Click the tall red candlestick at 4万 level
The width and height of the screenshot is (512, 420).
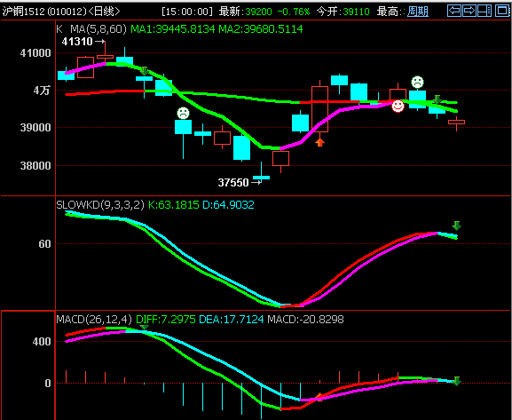[x=320, y=109]
